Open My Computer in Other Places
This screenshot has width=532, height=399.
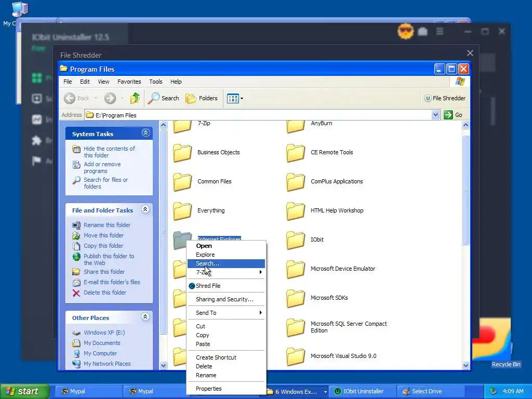click(x=100, y=353)
